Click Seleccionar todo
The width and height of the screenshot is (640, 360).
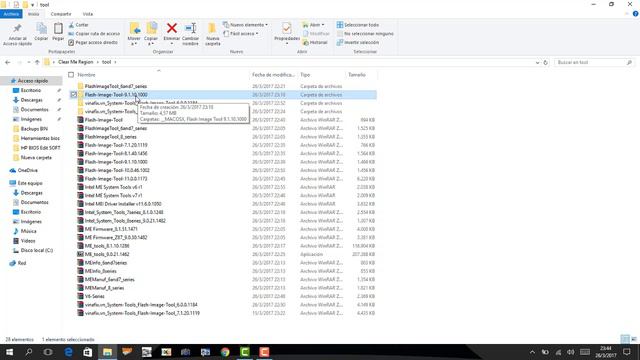click(358, 25)
